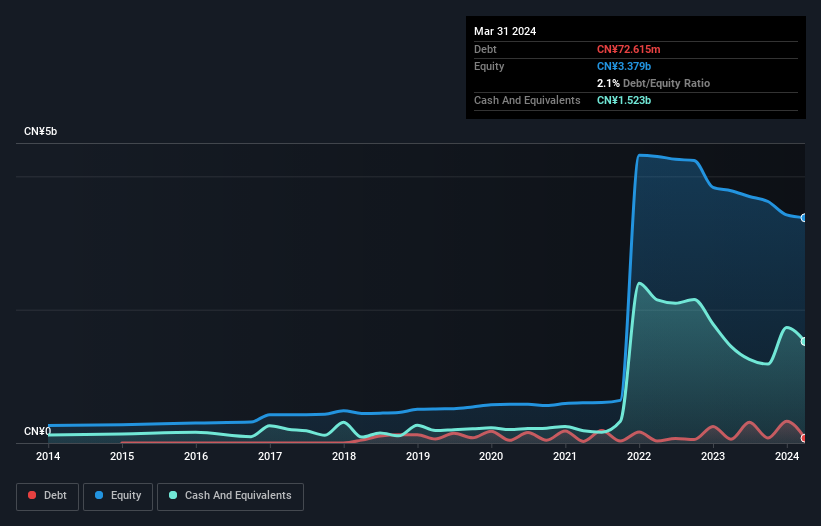Click the CN¥1.523b cash value
Viewport: 821px width, 526px height.
click(624, 100)
